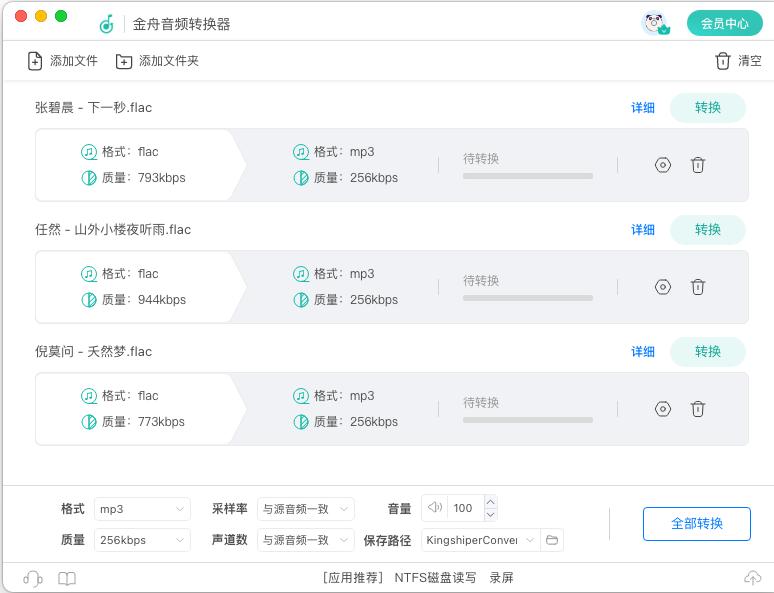
Task: Open the user manual book icon
Action: click(67, 578)
